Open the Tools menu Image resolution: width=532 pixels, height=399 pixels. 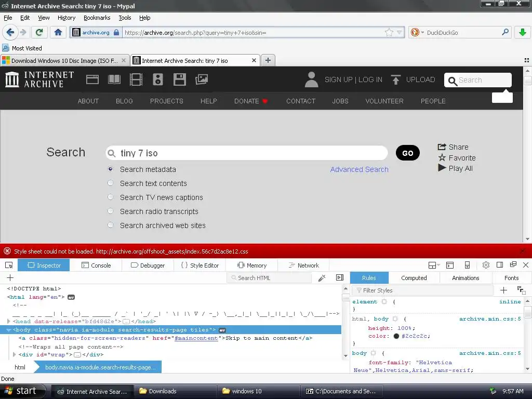pos(125,18)
